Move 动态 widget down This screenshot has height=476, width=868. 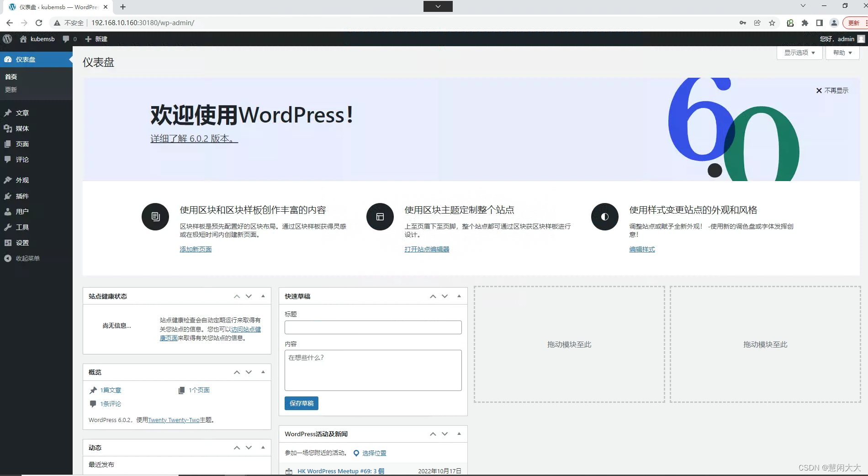pos(249,448)
